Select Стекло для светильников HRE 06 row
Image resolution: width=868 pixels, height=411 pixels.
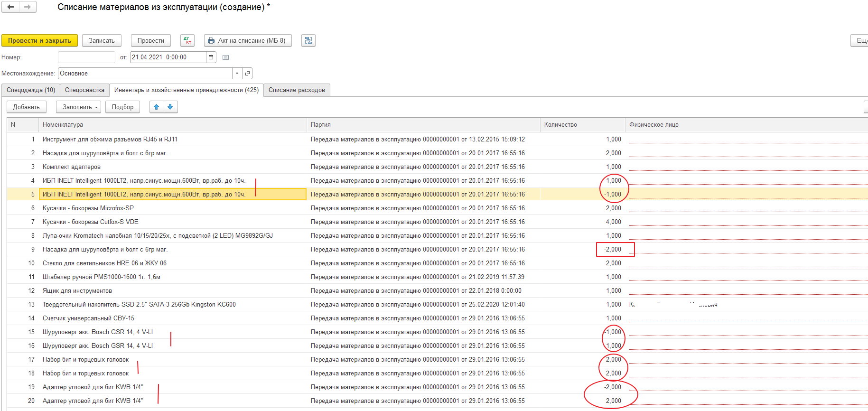pyautogui.click(x=438, y=263)
